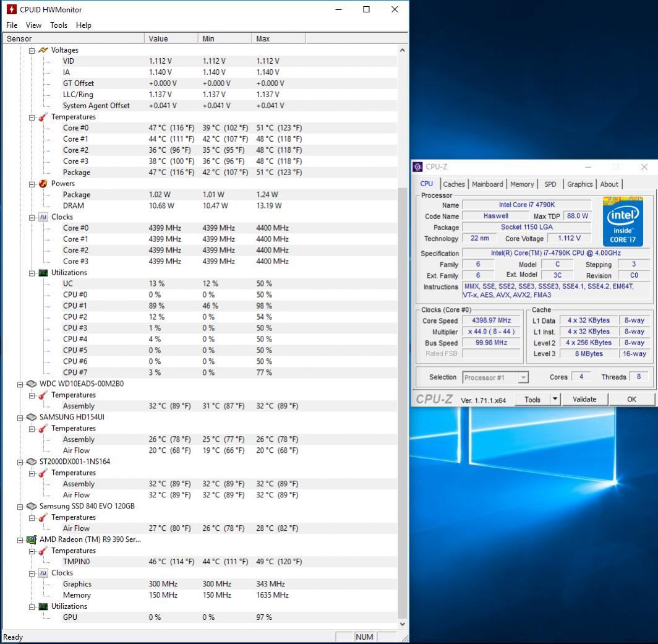Screen dimensions: 658x644
Task: Click the HWMonitor vertical scrollbar thumb
Action: (x=402, y=403)
